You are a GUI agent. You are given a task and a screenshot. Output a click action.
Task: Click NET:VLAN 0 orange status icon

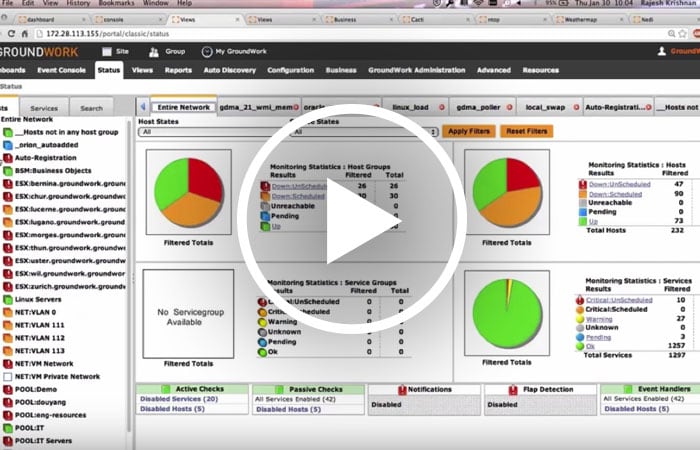8,312
